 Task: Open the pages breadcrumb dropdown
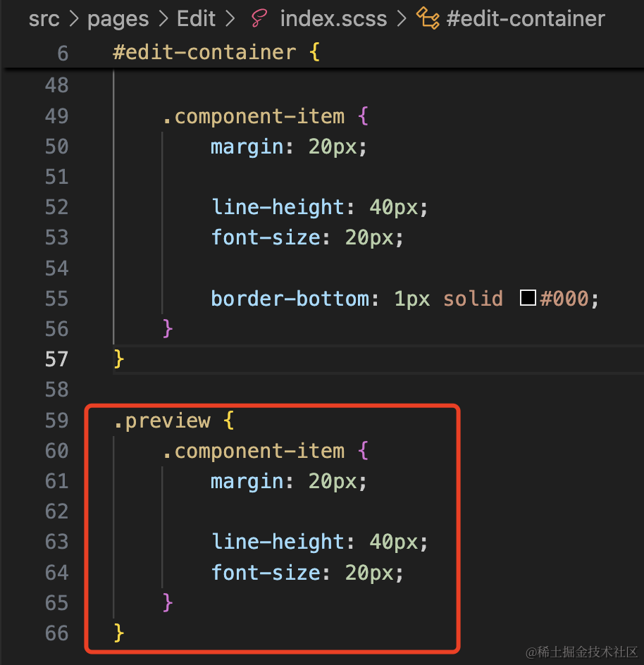[x=117, y=18]
